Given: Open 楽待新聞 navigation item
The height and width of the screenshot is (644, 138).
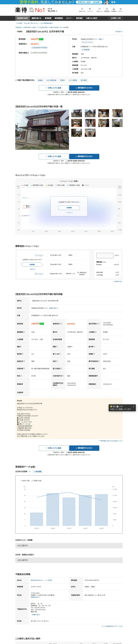Looking at the screenshot, I should click(48, 18).
